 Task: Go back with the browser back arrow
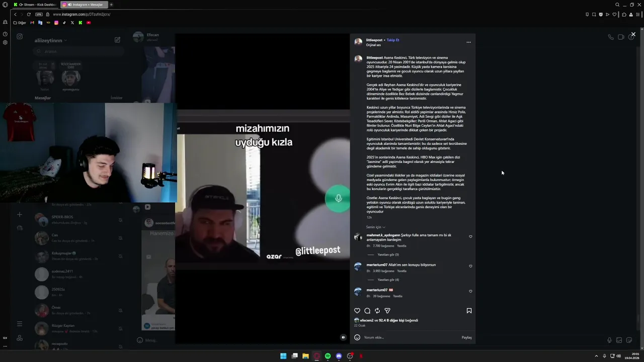pyautogui.click(x=15, y=14)
